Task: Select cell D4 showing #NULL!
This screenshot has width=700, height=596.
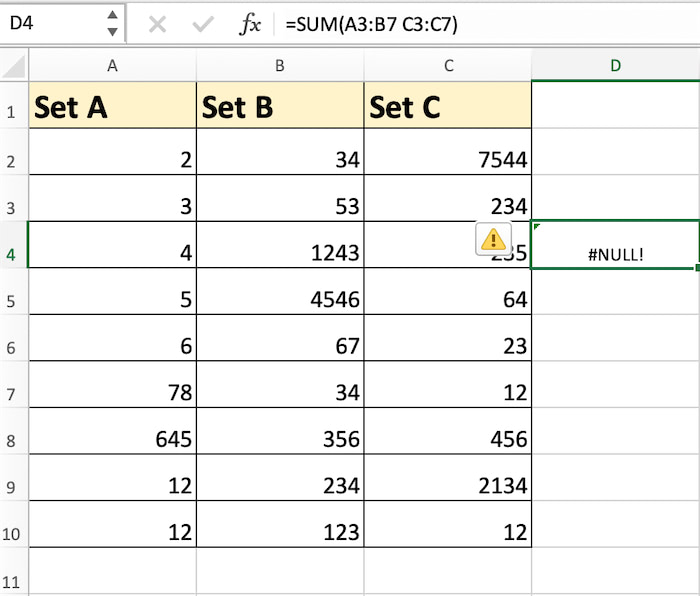Action: pyautogui.click(x=616, y=245)
